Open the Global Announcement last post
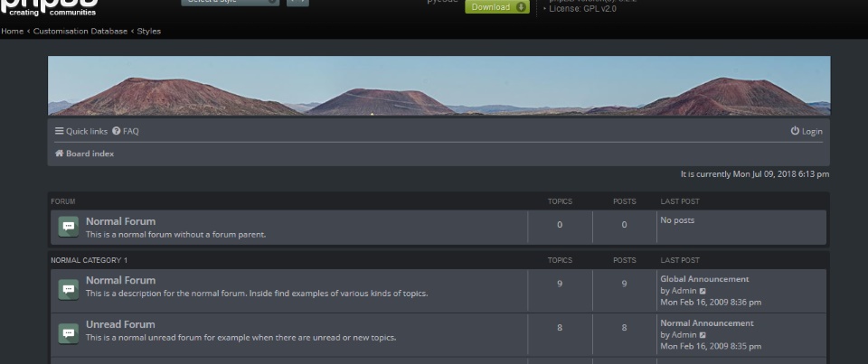 click(x=704, y=279)
